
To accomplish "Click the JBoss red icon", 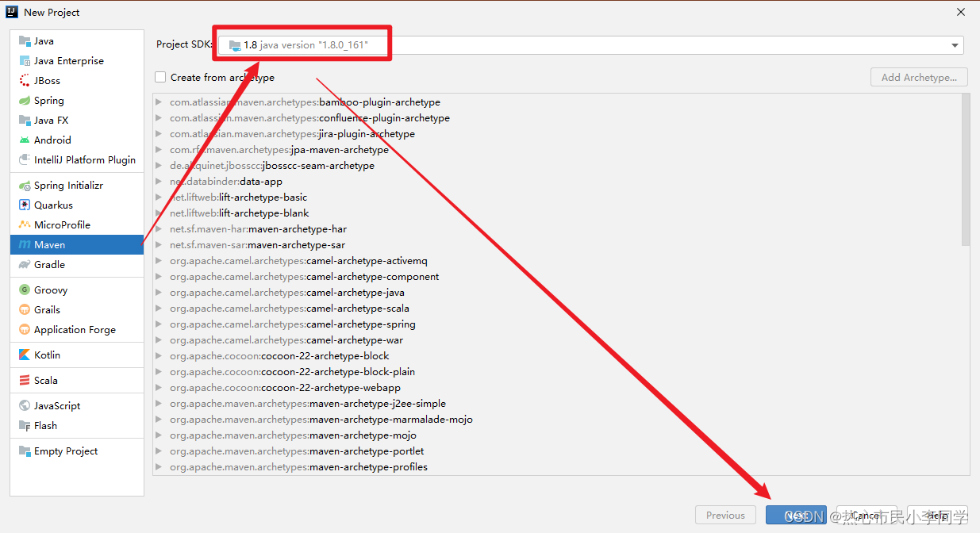I will [25, 80].
